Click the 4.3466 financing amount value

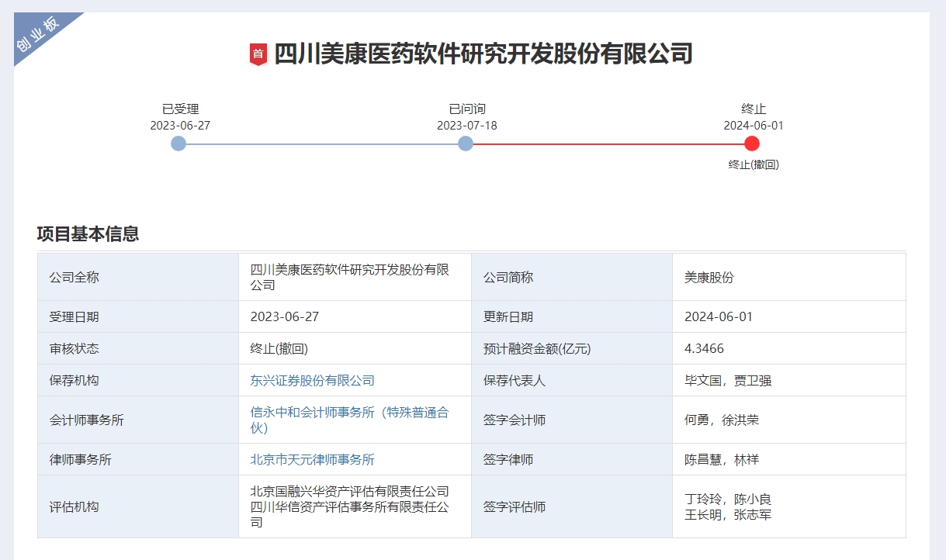click(704, 349)
